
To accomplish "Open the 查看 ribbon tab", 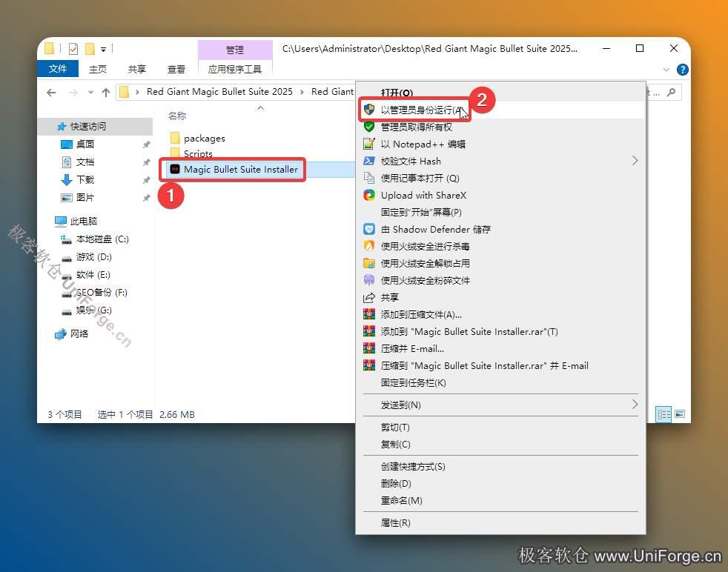I will 176,69.
